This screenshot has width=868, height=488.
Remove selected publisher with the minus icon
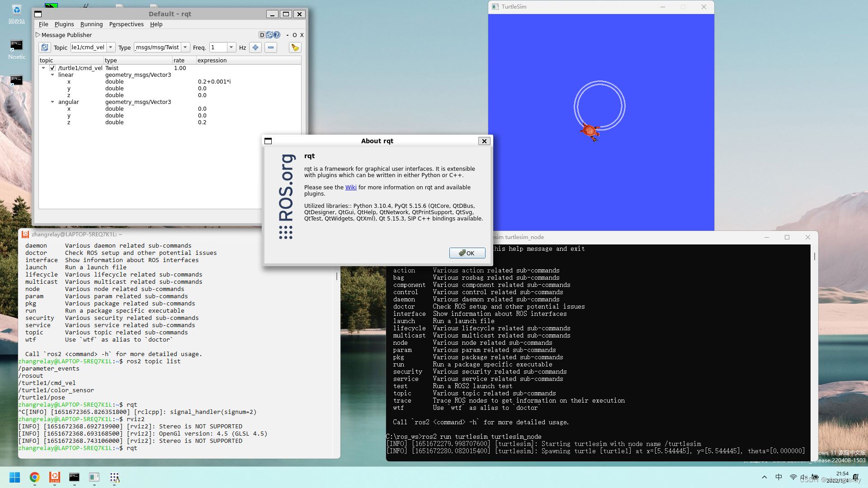(x=271, y=47)
